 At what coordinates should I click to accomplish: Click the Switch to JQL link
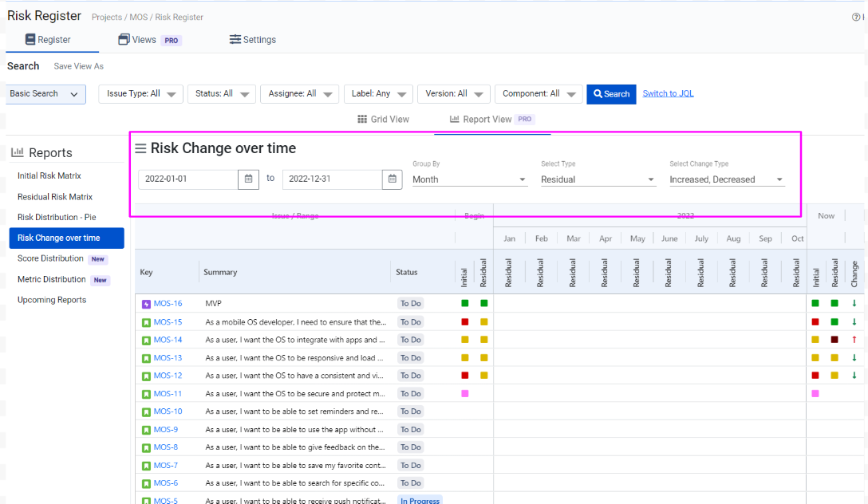coord(668,93)
